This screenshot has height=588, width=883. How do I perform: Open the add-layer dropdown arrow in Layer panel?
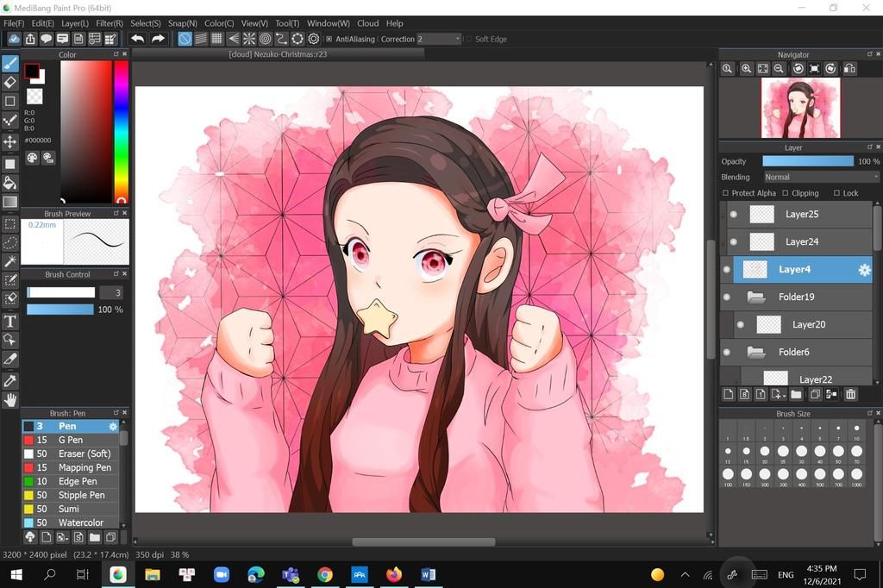coord(780,394)
